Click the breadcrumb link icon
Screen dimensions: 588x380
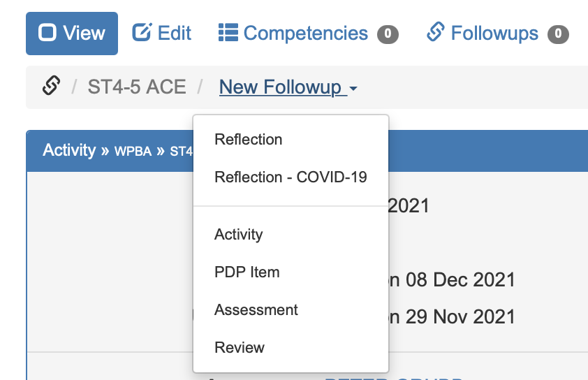tap(50, 87)
